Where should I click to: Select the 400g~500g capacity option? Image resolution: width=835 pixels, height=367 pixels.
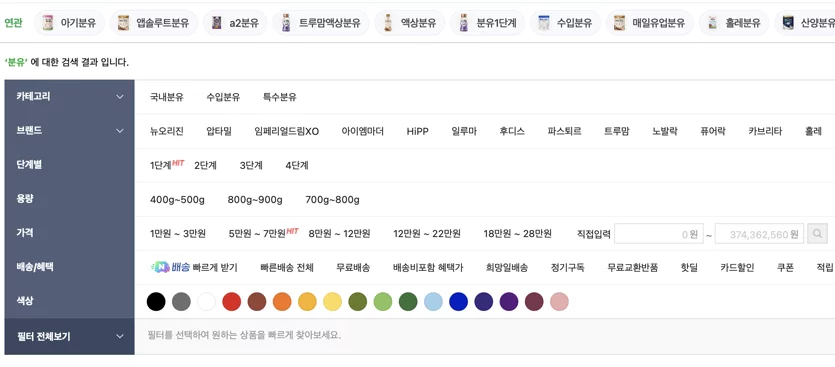pos(177,200)
